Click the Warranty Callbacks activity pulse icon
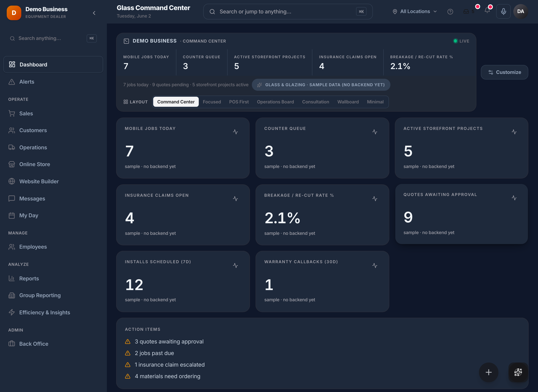This screenshot has height=392, width=538. click(x=375, y=265)
